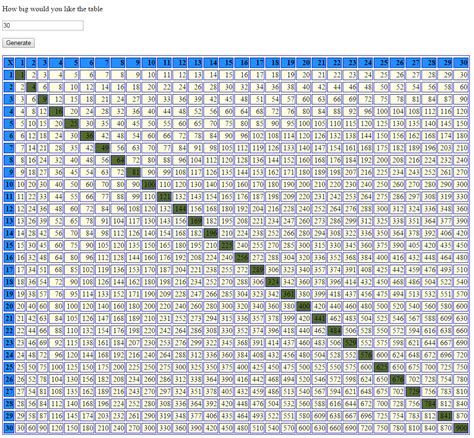The height and width of the screenshot is (438, 474).
Task: Click the cell showing 900
Action: pos(461,428)
